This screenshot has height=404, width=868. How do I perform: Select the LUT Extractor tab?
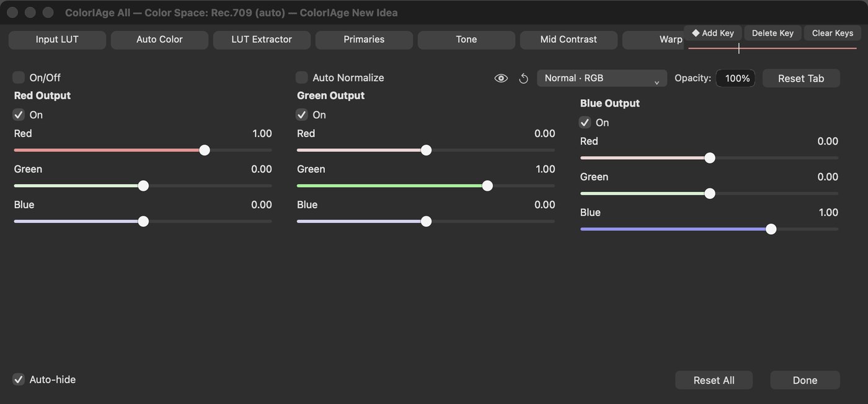(262, 40)
